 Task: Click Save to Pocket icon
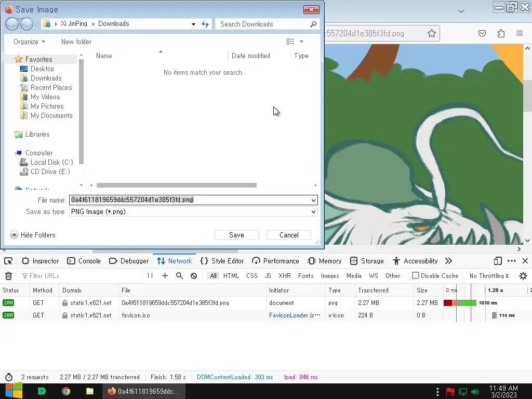(x=482, y=33)
